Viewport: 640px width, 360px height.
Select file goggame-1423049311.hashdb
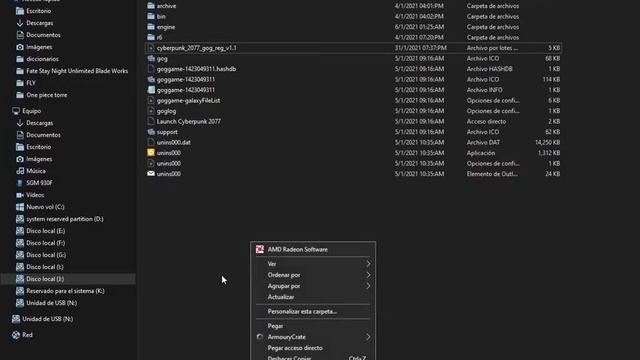pos(196,69)
